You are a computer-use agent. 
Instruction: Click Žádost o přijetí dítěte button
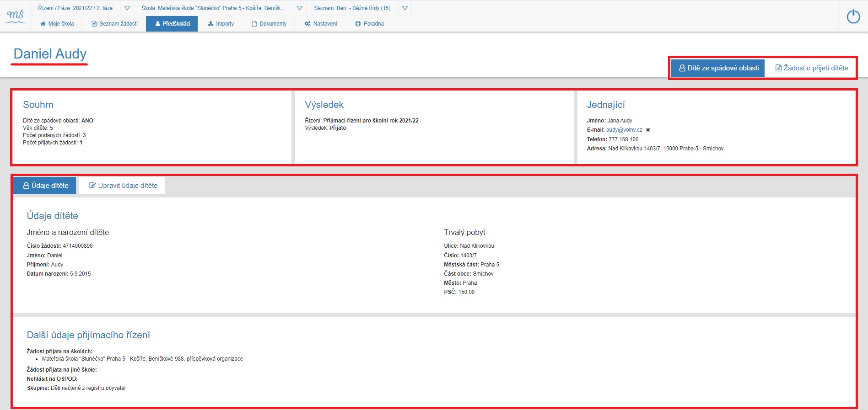tap(811, 68)
